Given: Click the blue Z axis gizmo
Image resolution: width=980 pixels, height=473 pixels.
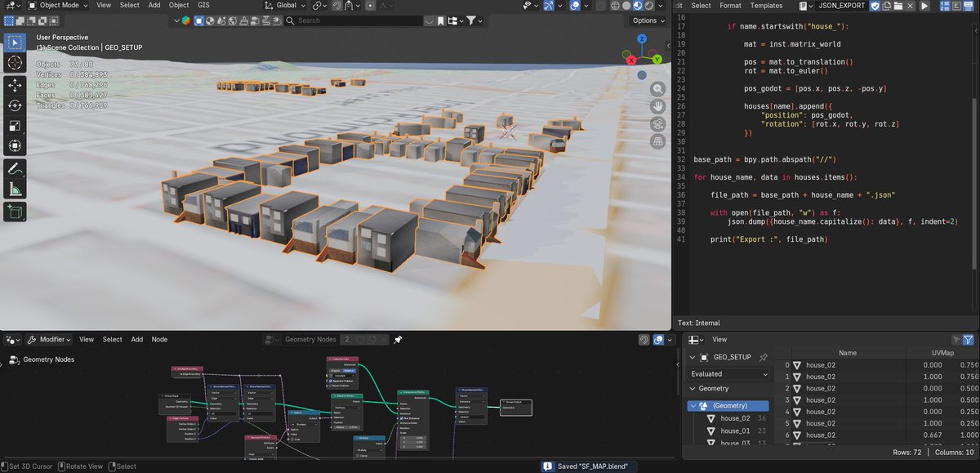Looking at the screenshot, I should pyautogui.click(x=643, y=38).
